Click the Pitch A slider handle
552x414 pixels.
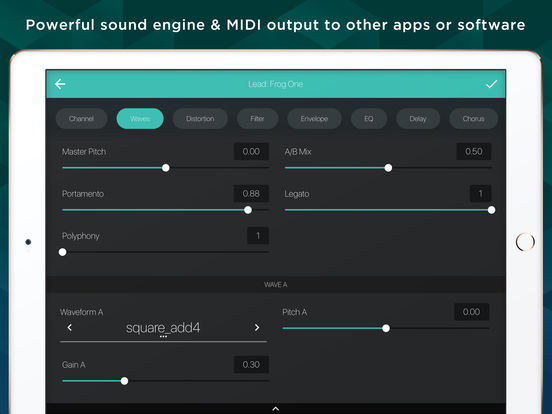coord(386,328)
